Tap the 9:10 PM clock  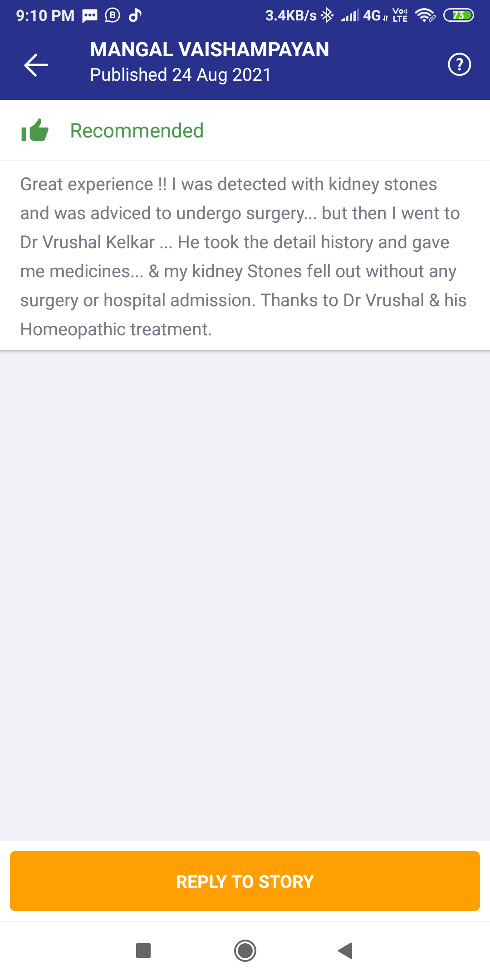click(45, 15)
